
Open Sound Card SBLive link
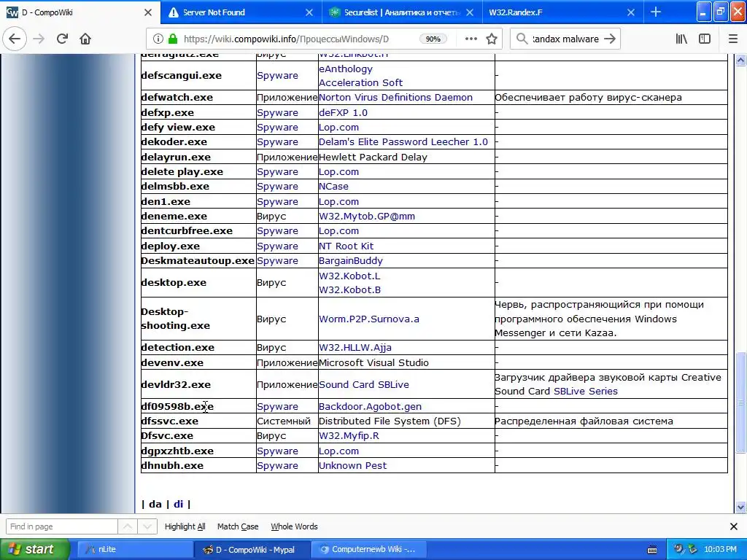click(363, 384)
